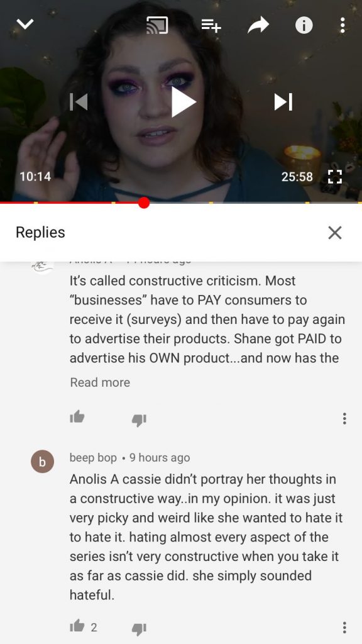Open beep bop's channel name link
The width and height of the screenshot is (362, 644).
pyautogui.click(x=93, y=458)
